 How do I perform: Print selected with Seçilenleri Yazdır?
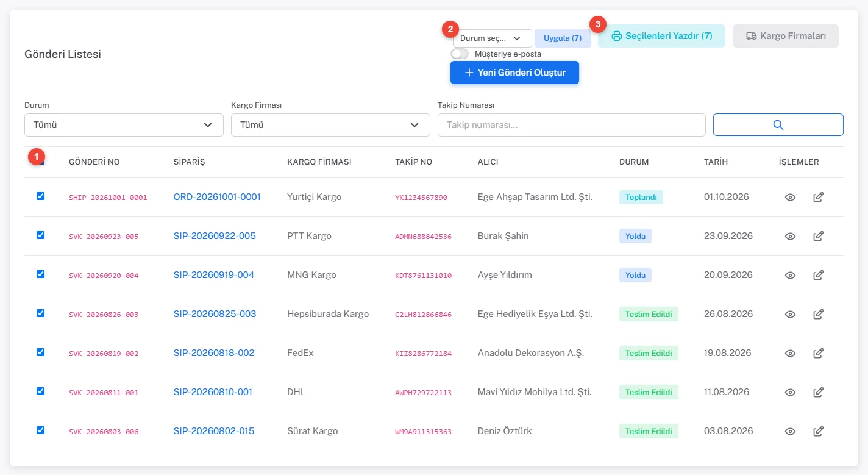pyautogui.click(x=661, y=36)
